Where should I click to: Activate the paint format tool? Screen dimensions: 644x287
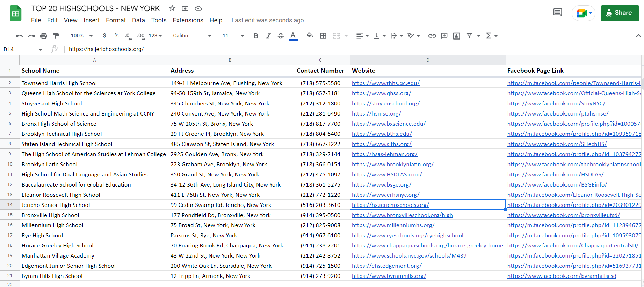pyautogui.click(x=56, y=36)
